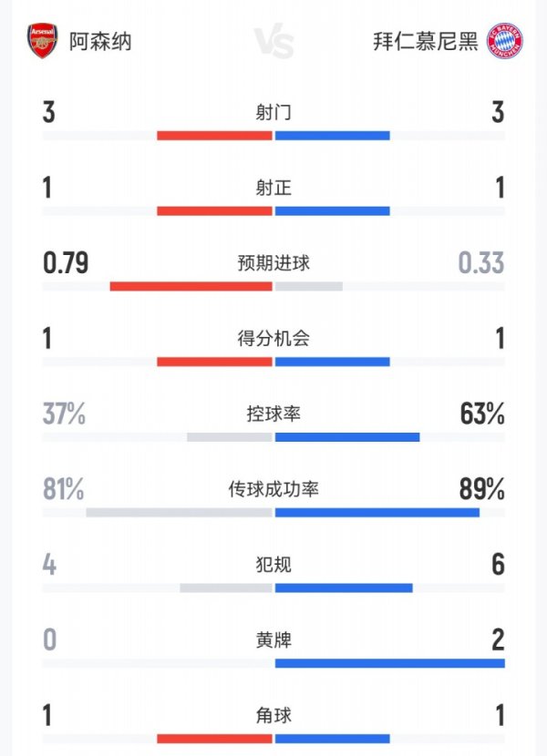Click Bayern's blue 黄牌 bar

point(389,663)
